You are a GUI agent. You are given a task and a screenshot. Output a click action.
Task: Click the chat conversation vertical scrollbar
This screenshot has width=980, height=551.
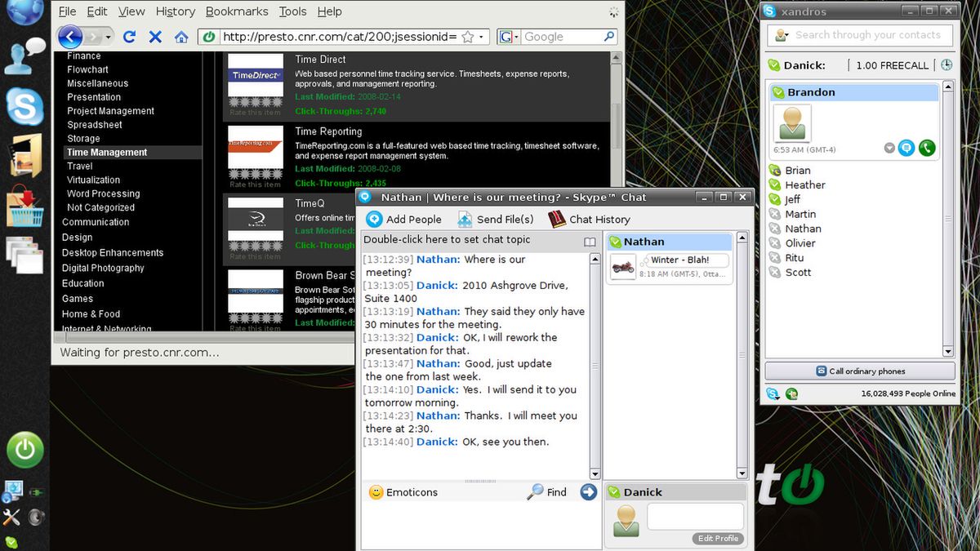(x=595, y=366)
